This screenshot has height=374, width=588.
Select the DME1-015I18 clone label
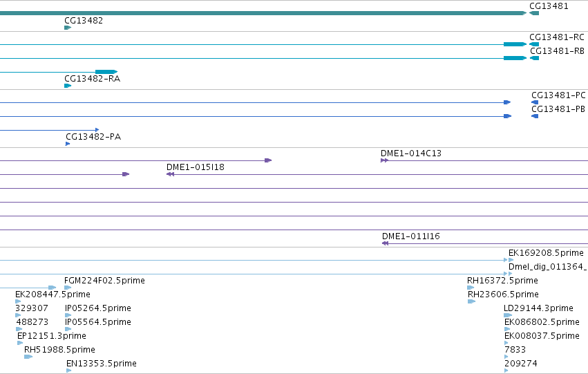(196, 167)
